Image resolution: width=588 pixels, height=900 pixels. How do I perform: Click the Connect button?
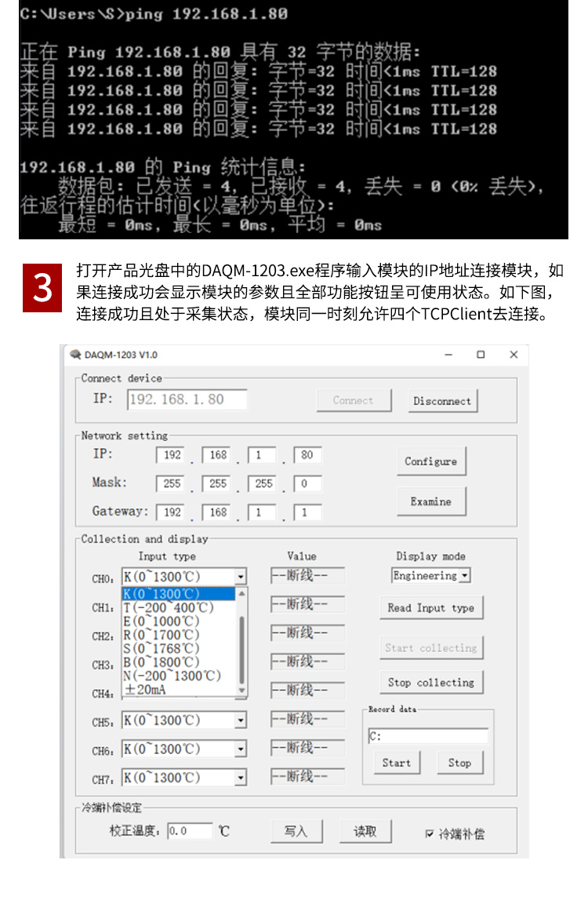[354, 400]
